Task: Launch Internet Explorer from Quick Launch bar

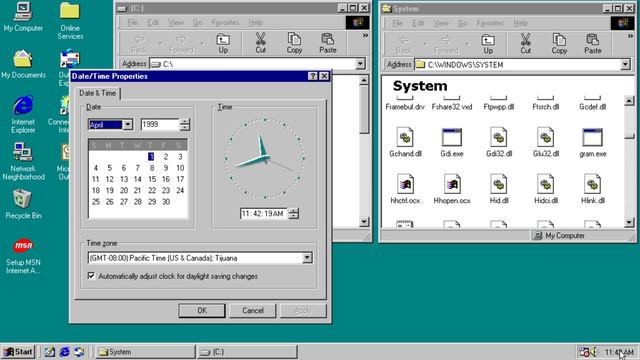Action: 64,351
